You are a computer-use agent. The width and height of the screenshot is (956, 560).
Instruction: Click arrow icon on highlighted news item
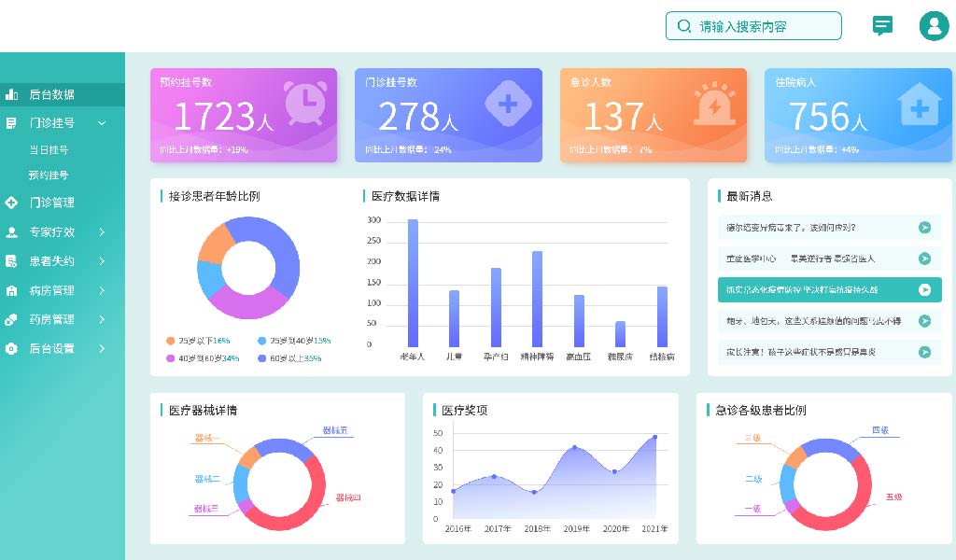click(x=924, y=290)
